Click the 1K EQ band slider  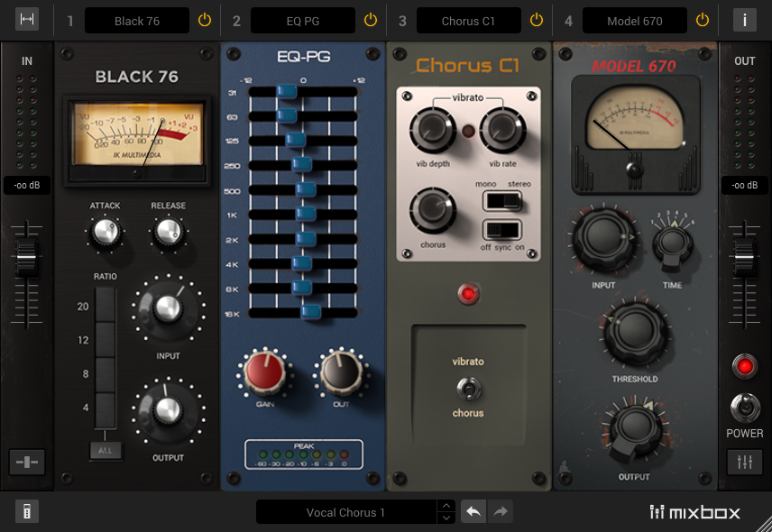(305, 214)
